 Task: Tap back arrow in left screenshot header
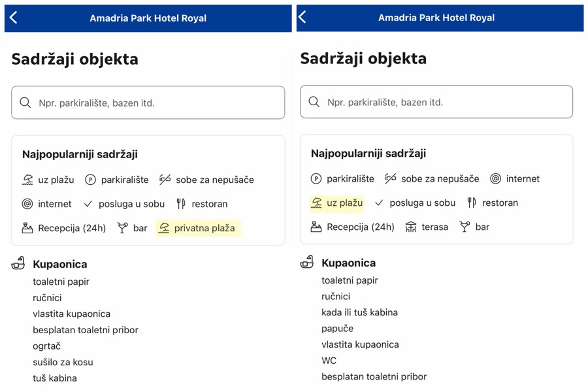click(14, 18)
